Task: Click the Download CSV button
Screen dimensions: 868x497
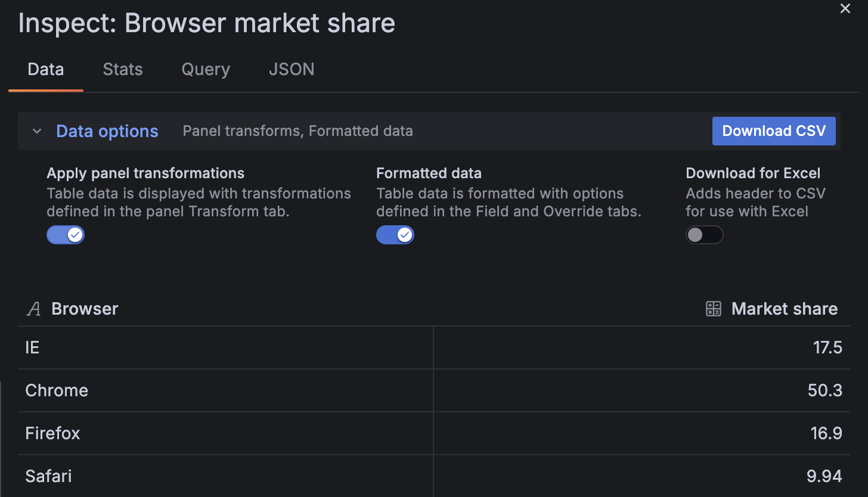Action: [x=773, y=131]
